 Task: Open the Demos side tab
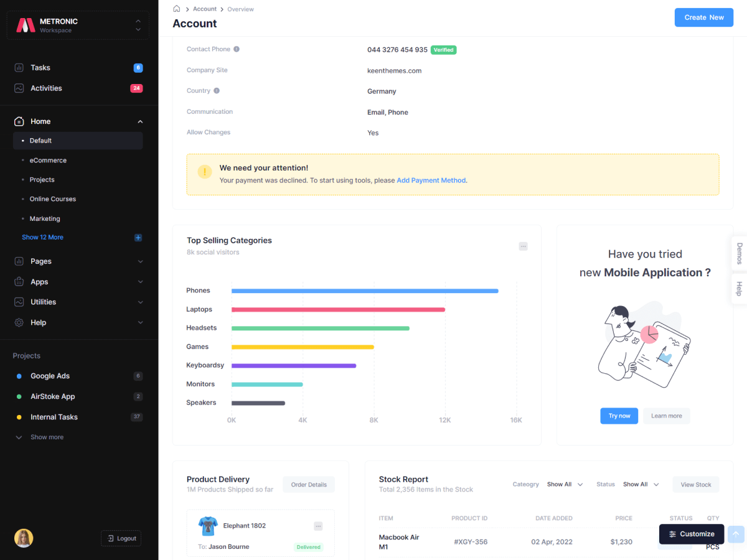pos(739,254)
